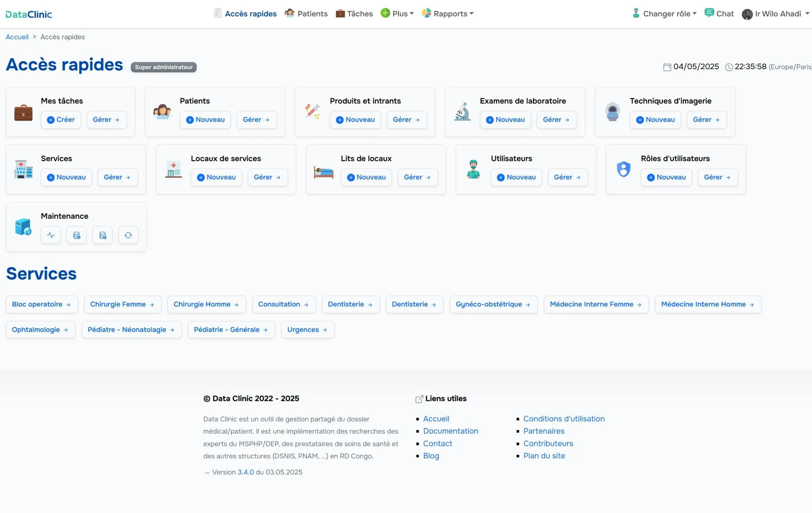Viewport: 812px width, 513px height.
Task: Click the clock icon beside the time
Action: click(x=729, y=67)
